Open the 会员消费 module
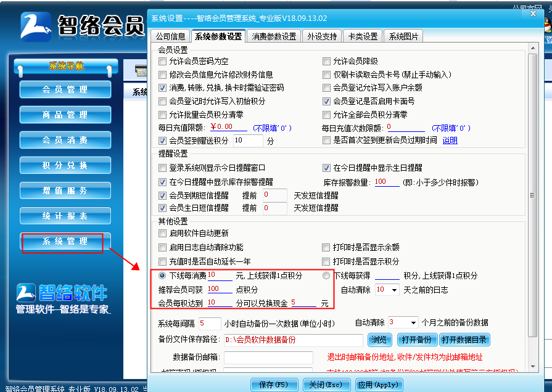 [x=65, y=139]
